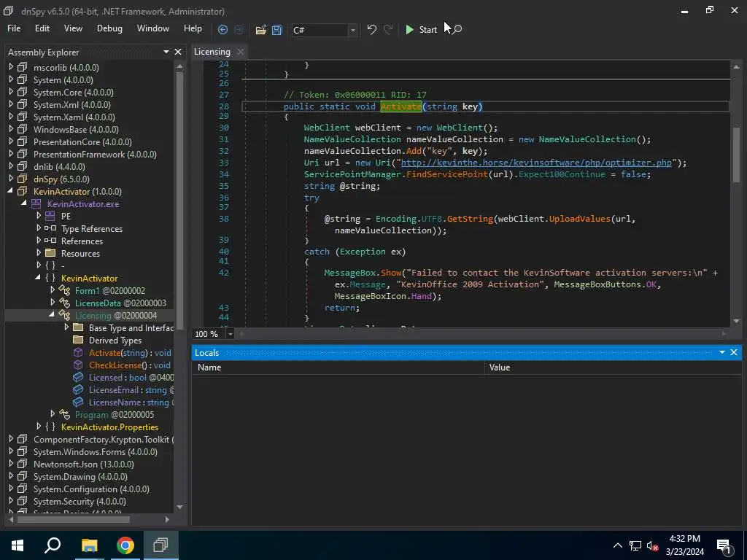Open File Explorer from the taskbar
This screenshot has height=560, width=747.
pyautogui.click(x=89, y=545)
